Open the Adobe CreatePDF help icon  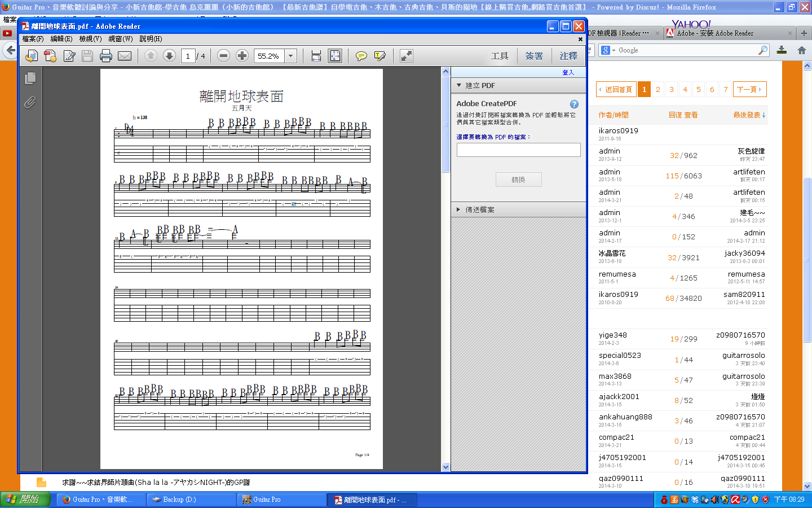coord(574,104)
